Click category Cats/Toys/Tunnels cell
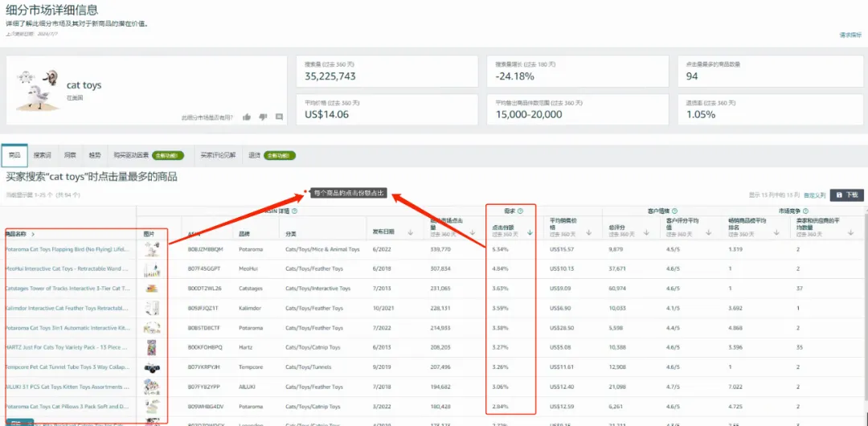Image resolution: width=868 pixels, height=426 pixels. 309,367
